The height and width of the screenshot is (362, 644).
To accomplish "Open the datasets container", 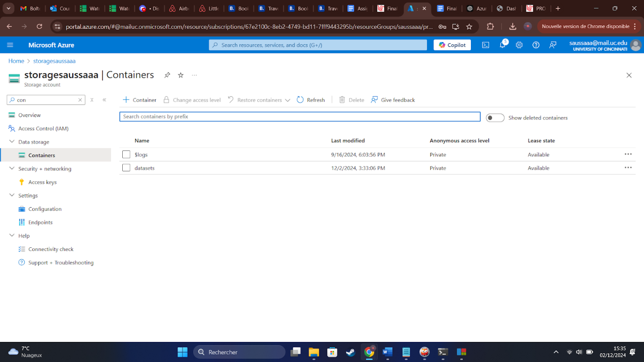I will (145, 168).
